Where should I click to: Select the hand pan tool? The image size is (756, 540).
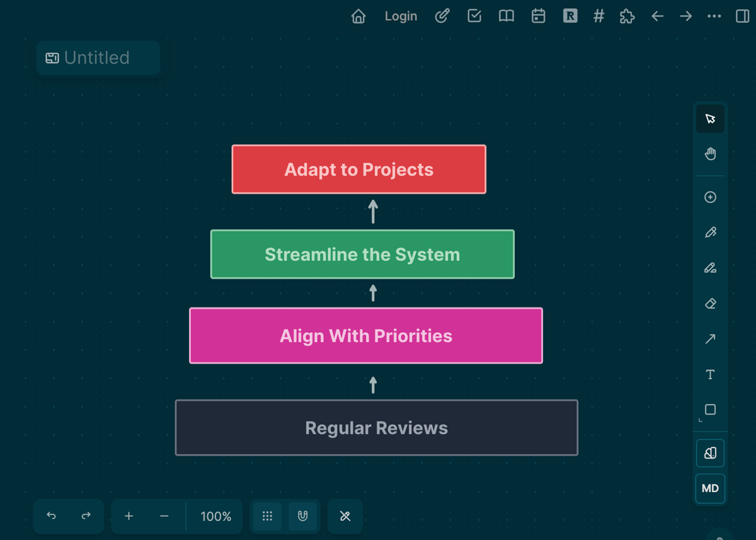(710, 154)
